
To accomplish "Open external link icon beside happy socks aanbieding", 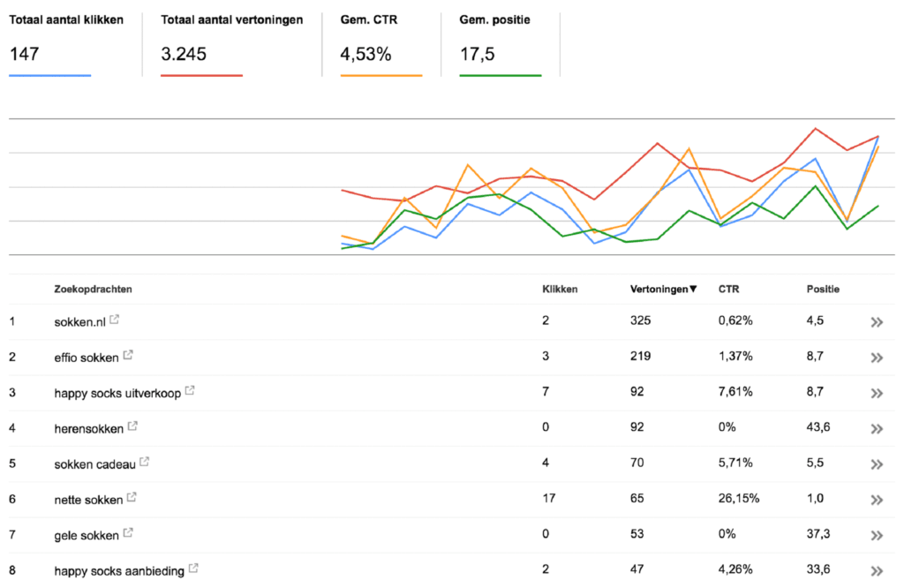I will point(193,569).
